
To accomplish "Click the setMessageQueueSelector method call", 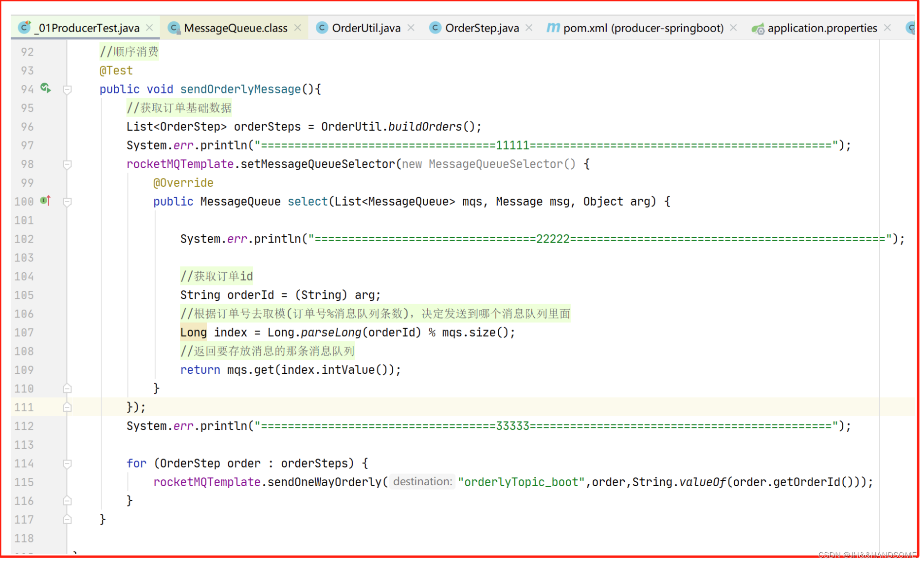I will (318, 164).
